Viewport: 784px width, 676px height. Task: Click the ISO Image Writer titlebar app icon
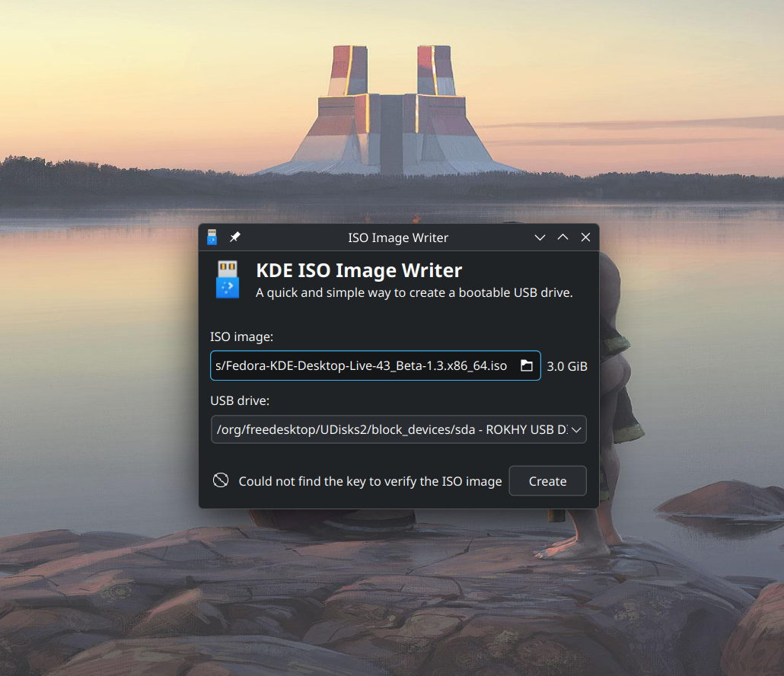pyautogui.click(x=212, y=237)
